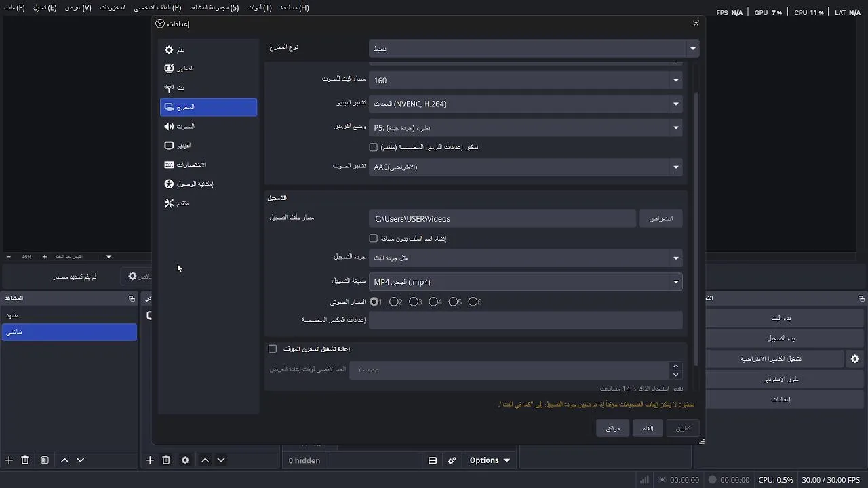Open the Edit menu تعديل (E)
The width and height of the screenshot is (868, 488).
pos(45,7)
